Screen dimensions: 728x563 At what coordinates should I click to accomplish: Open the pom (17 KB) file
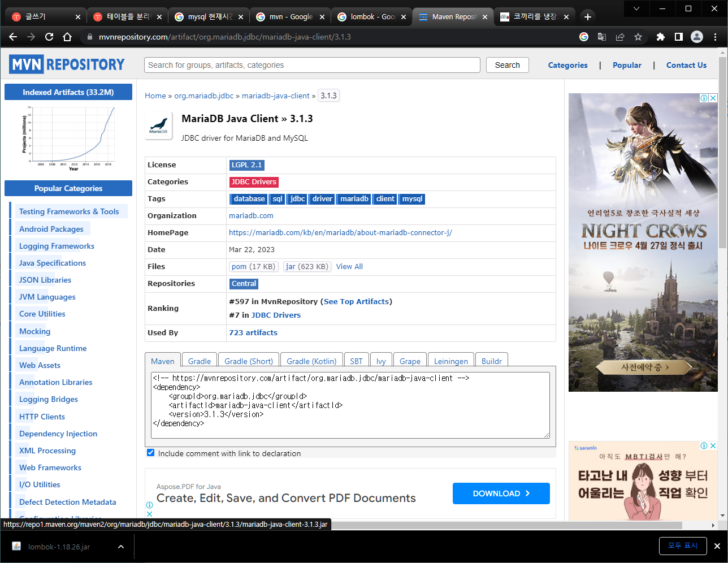(253, 266)
